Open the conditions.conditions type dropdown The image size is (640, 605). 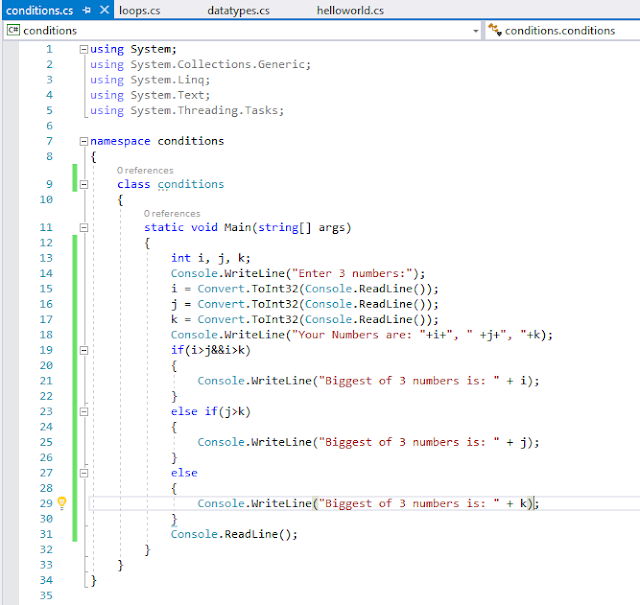tap(562, 31)
